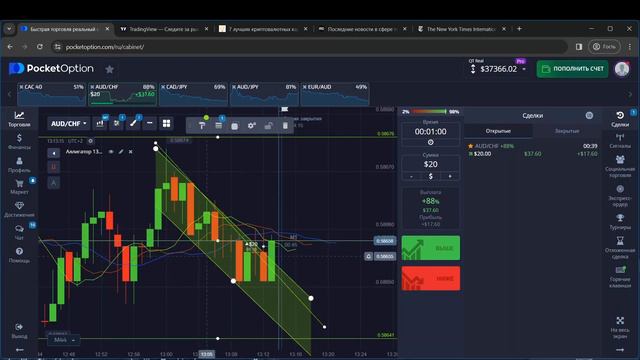
Task: Open the Профиль sidebar section
Action: (x=19, y=164)
